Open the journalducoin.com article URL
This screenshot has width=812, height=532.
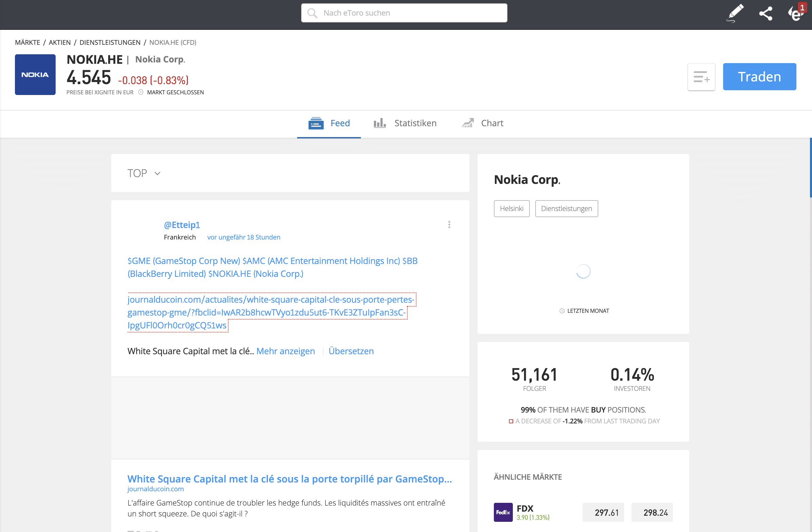coord(272,312)
